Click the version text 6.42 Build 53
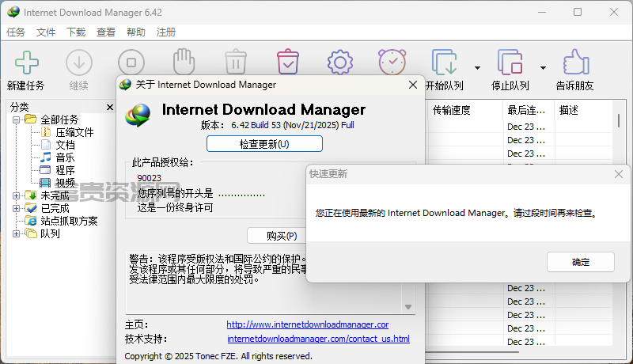Viewport: 633px width, 364px height. point(256,125)
